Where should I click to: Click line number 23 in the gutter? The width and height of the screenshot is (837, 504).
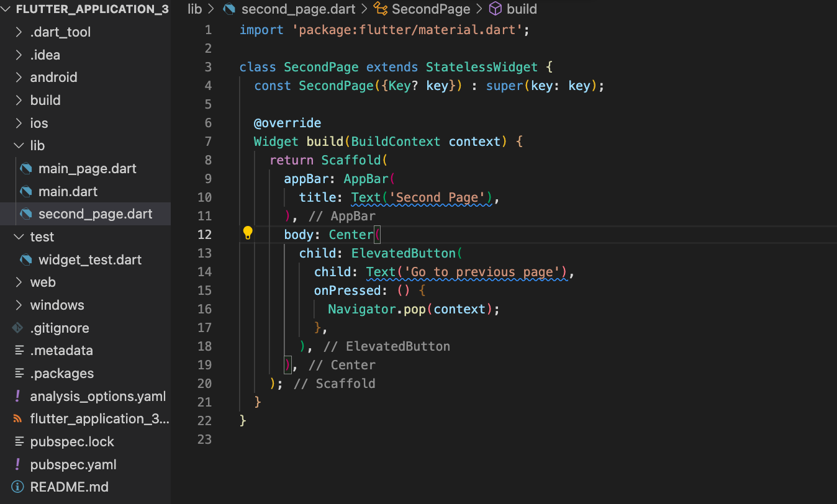coord(204,439)
